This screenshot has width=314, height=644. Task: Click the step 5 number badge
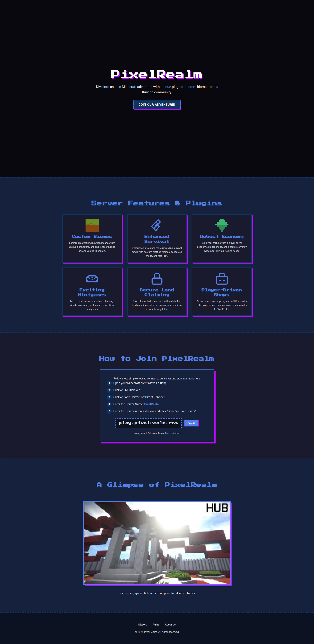click(109, 411)
